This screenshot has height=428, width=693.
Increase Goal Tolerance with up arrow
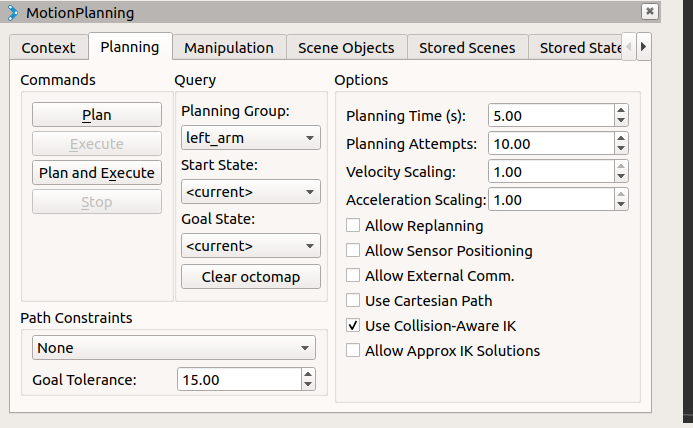click(x=308, y=374)
